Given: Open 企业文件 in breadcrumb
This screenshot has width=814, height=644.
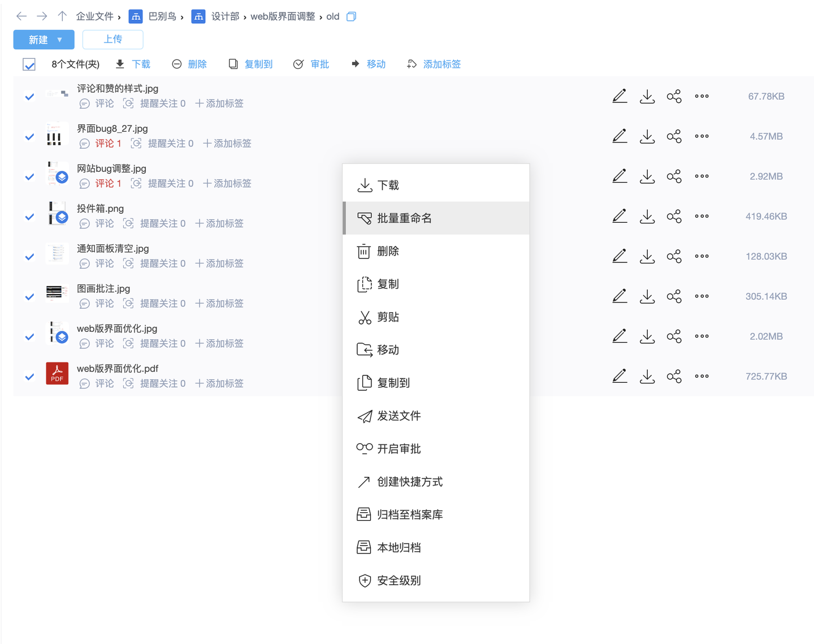Looking at the screenshot, I should (95, 16).
